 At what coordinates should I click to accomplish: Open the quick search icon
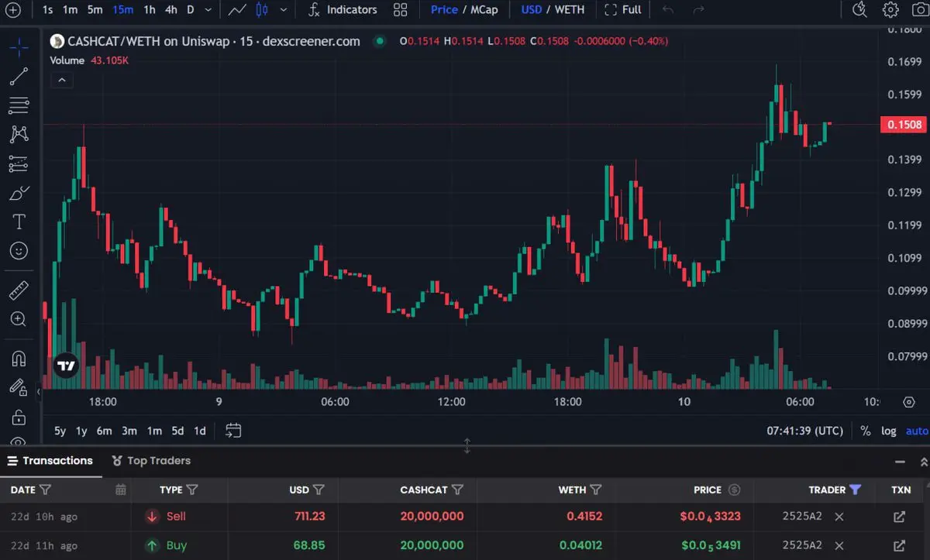[859, 10]
